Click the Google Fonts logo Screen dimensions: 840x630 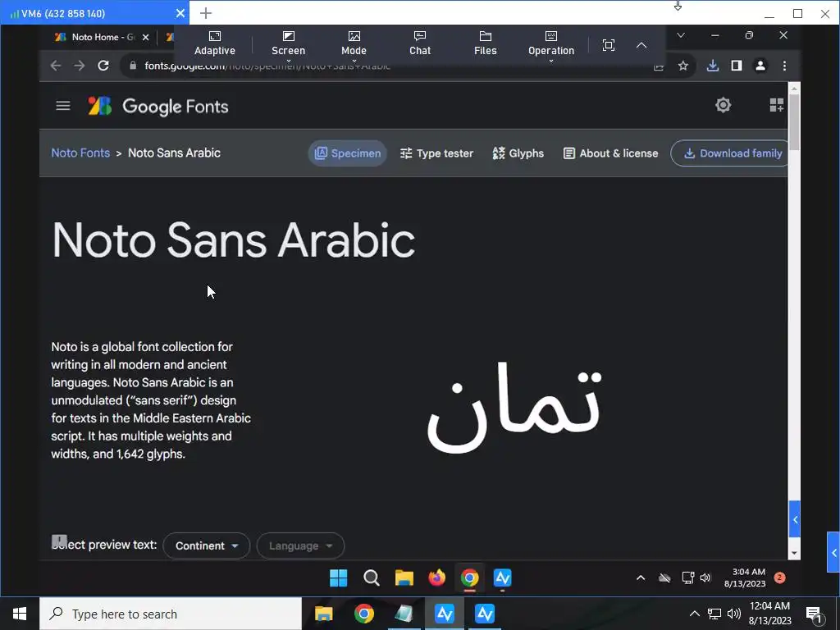(x=158, y=106)
